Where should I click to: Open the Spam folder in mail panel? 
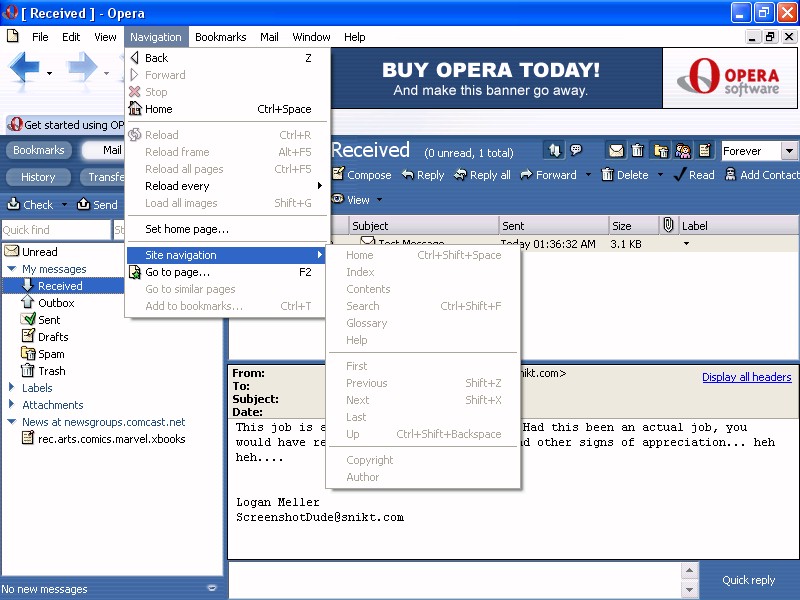click(x=50, y=354)
